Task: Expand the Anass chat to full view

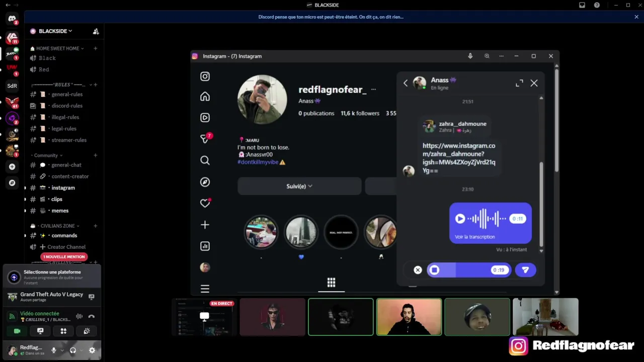Action: pyautogui.click(x=519, y=83)
